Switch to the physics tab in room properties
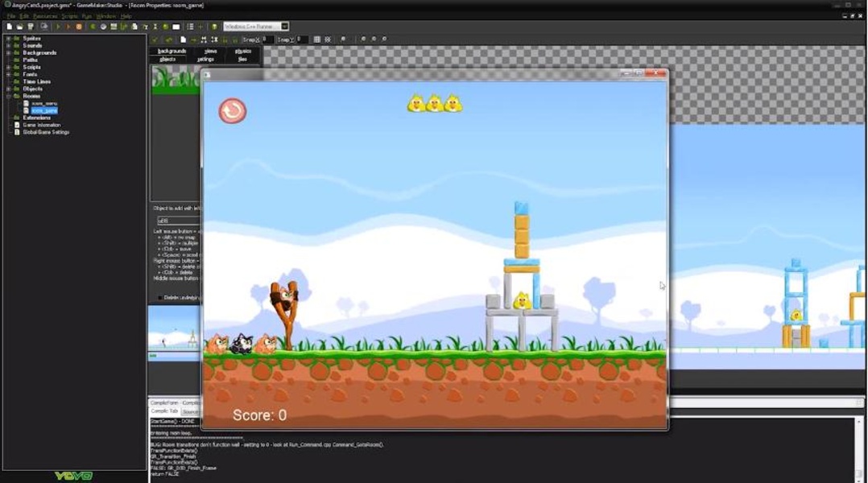The height and width of the screenshot is (483, 868). [242, 51]
